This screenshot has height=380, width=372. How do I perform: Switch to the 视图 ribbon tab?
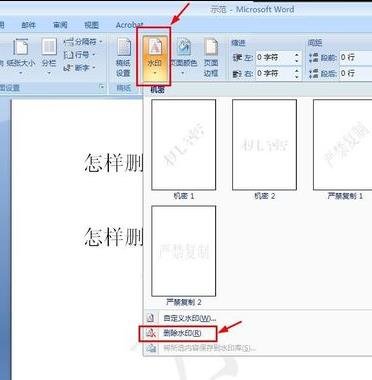coord(91,25)
